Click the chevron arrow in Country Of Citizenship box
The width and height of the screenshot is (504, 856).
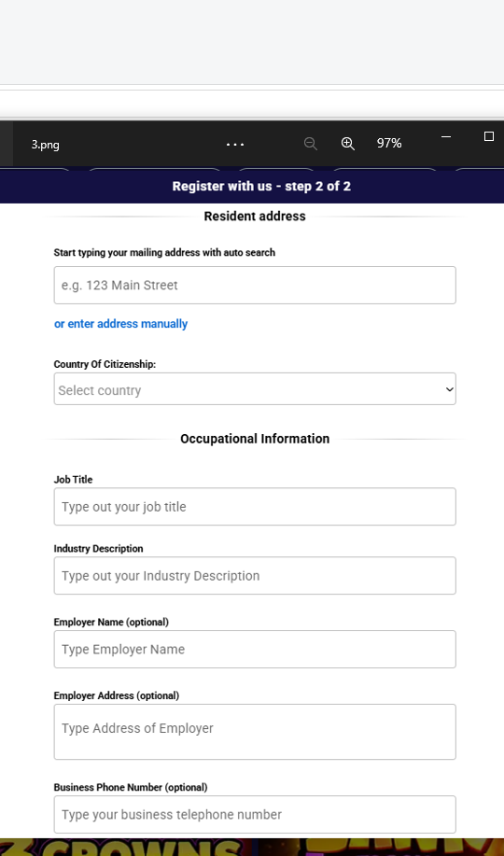tap(449, 389)
